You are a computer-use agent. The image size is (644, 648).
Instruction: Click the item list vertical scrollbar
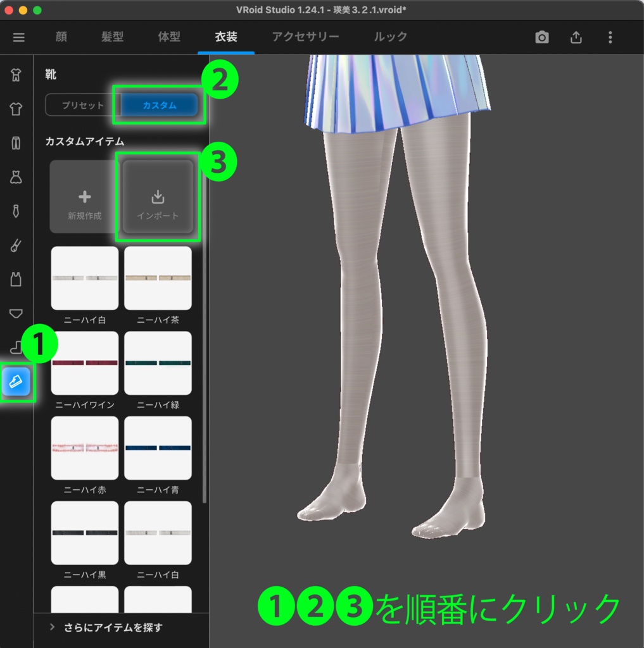pos(205,330)
